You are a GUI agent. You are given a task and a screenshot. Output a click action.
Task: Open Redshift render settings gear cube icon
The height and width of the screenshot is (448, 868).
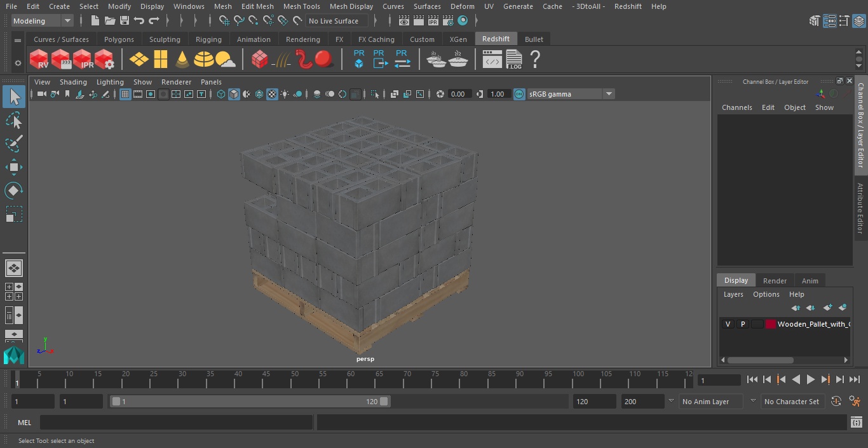(x=104, y=60)
